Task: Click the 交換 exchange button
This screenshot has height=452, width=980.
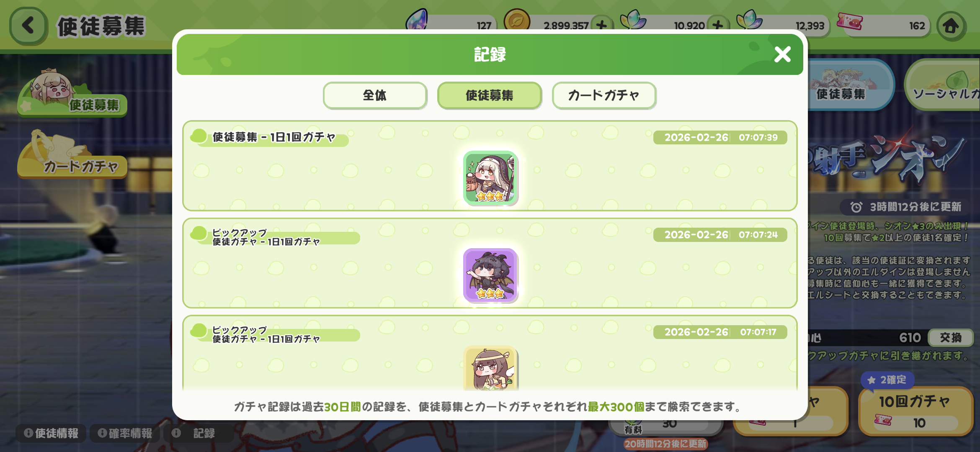Action: 951,338
